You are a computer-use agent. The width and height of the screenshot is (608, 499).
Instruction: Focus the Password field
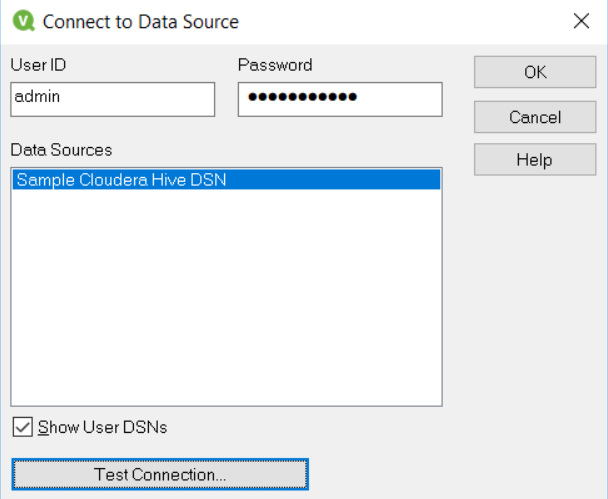(x=340, y=99)
